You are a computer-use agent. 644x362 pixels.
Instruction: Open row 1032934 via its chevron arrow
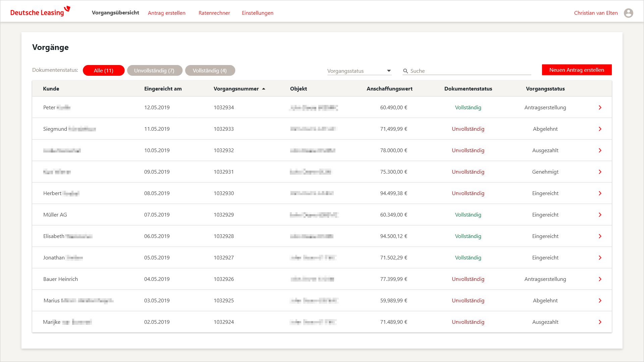600,108
